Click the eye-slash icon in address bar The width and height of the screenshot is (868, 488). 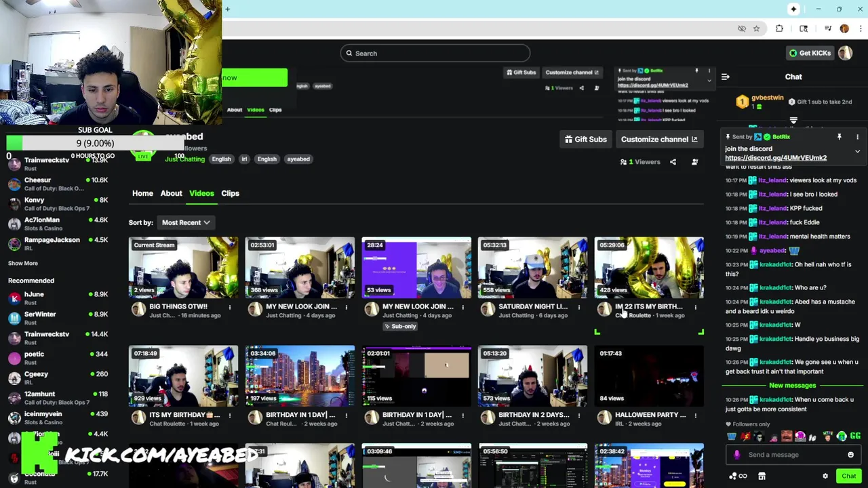(742, 28)
